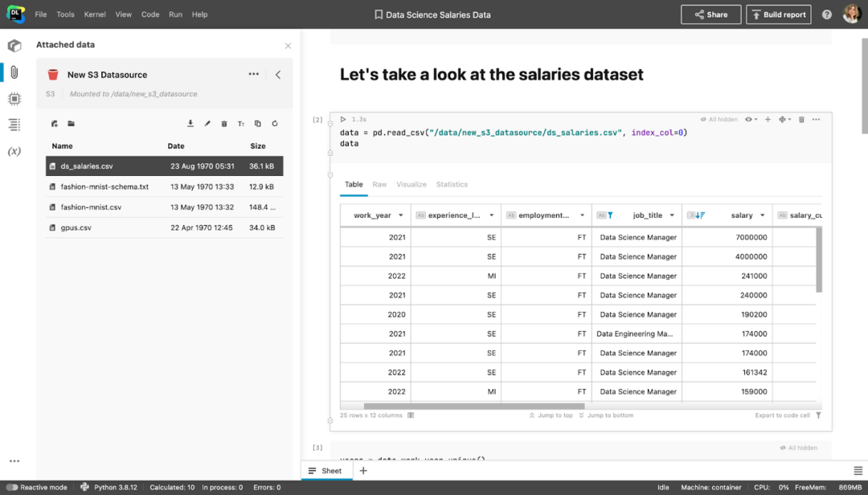Open the Attached data paperclip sidebar icon

pyautogui.click(x=14, y=72)
